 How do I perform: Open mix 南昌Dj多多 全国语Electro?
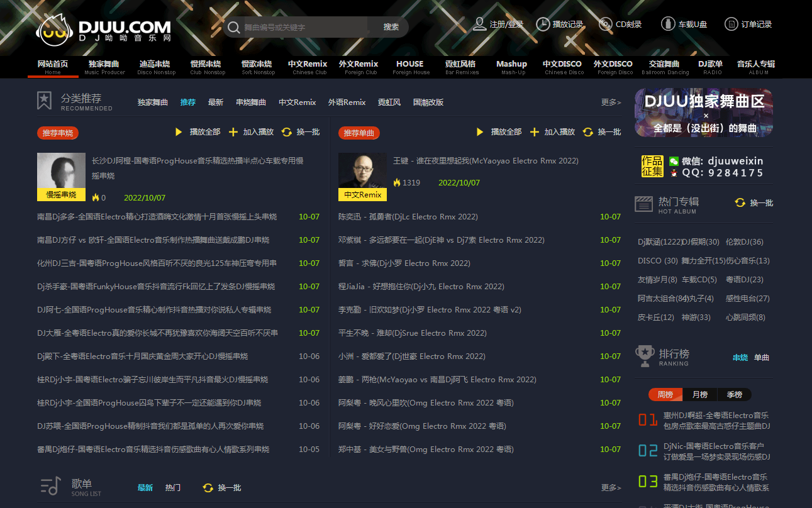157,217
